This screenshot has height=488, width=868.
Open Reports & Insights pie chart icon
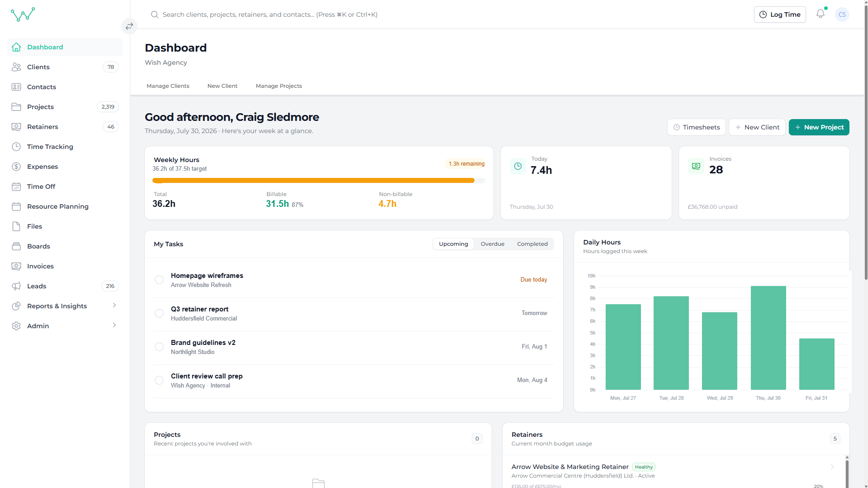(x=16, y=306)
